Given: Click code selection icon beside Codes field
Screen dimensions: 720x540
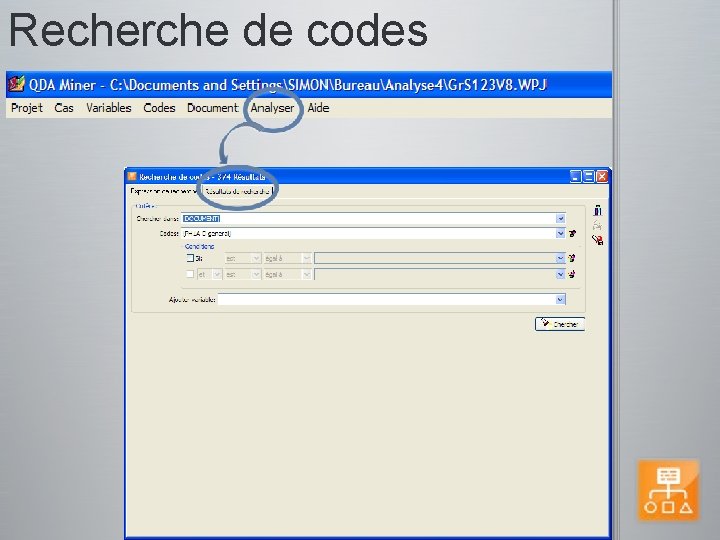Looking at the screenshot, I should [x=573, y=233].
